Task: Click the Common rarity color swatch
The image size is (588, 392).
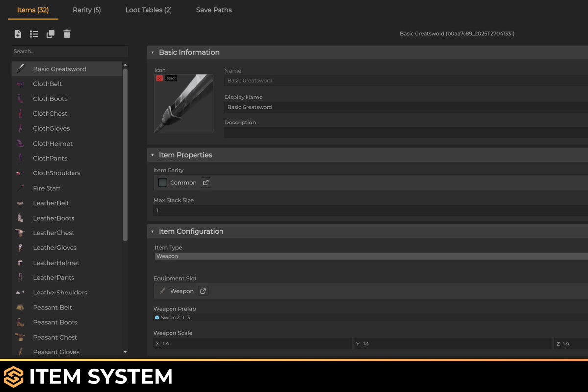Action: click(162, 182)
